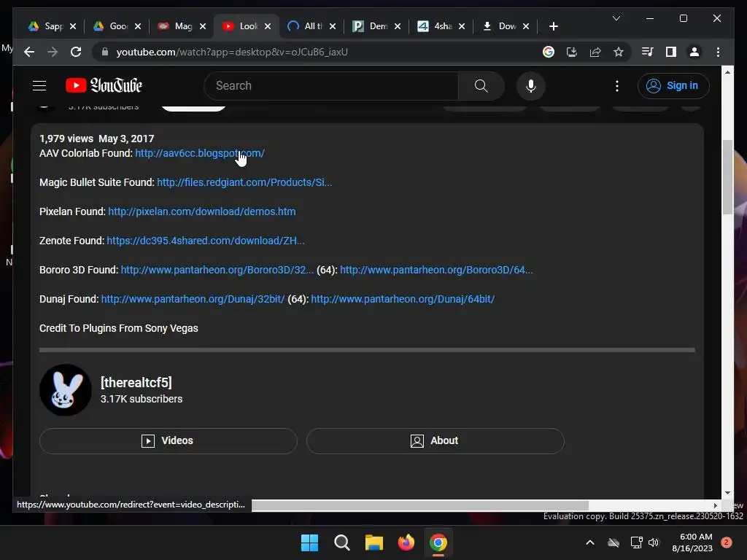Click '1,979 views May 3, 2017' text

point(97,139)
